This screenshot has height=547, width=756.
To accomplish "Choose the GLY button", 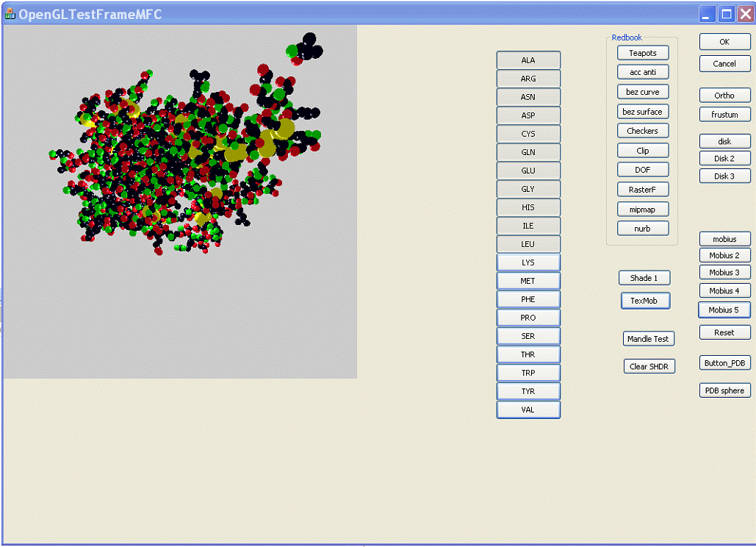I will click(x=528, y=189).
